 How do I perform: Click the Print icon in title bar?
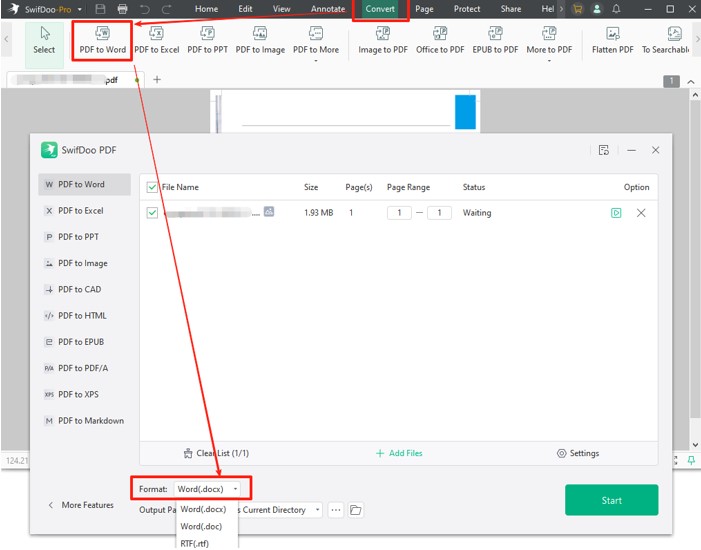[x=122, y=9]
